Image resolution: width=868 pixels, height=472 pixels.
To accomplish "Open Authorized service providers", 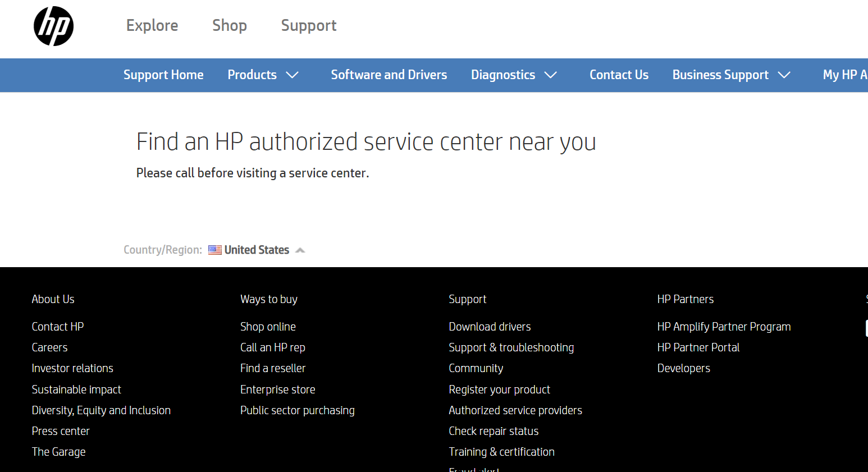I will click(515, 410).
